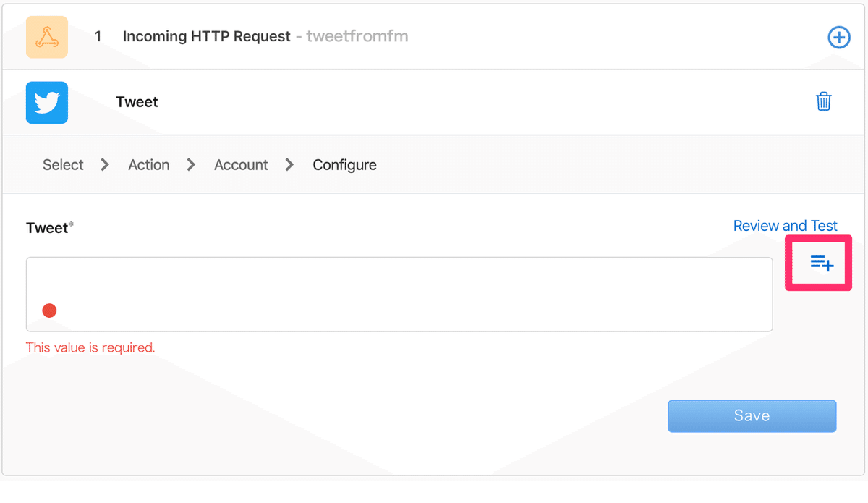Click the orange webhook icon in step 1
Viewport: 868px width, 503px height.
point(47,37)
